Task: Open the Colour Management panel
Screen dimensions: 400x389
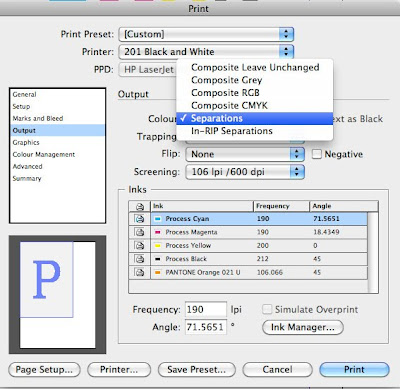Action: pos(58,154)
